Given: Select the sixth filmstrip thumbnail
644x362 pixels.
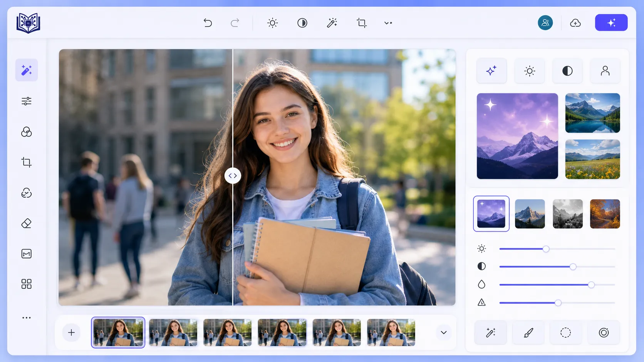Looking at the screenshot, I should tap(391, 333).
